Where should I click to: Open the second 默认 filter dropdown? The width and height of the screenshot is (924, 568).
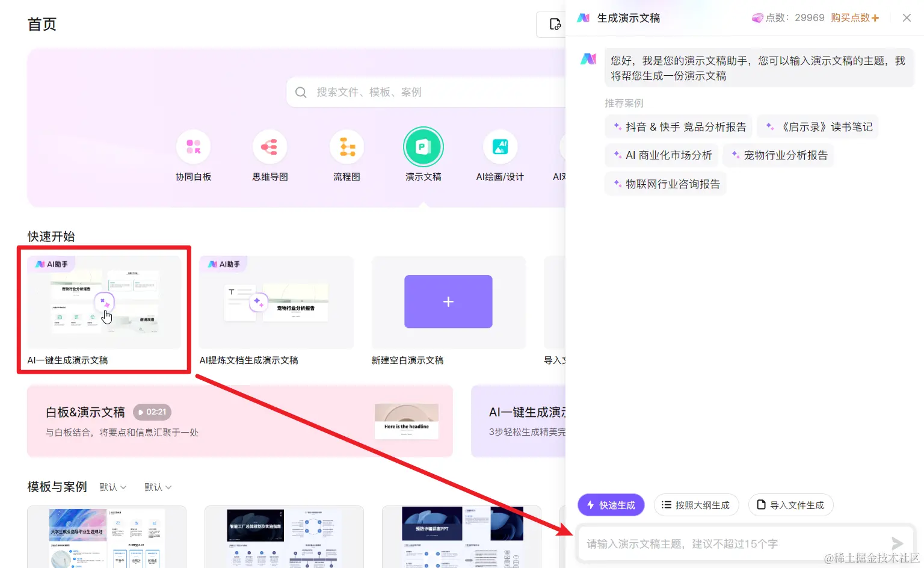point(157,487)
